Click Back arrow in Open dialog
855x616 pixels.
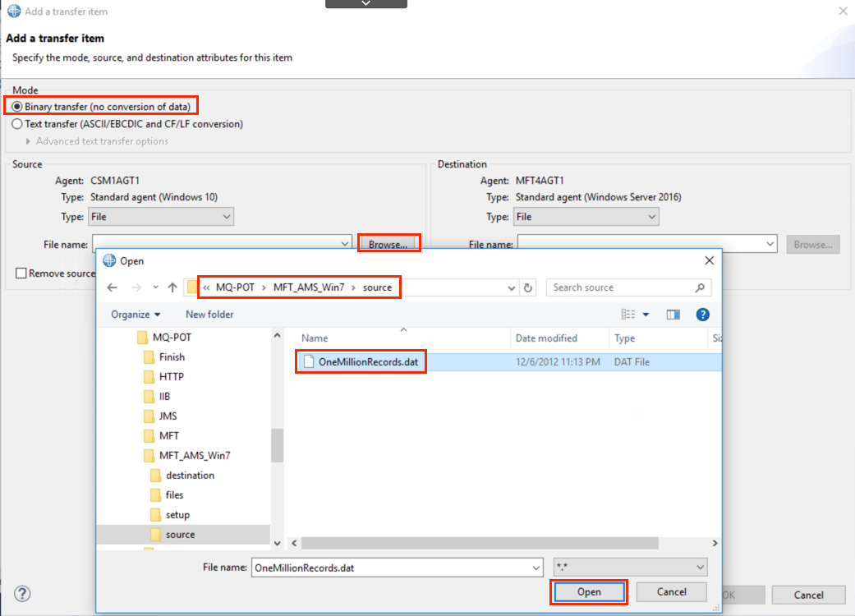pos(113,287)
